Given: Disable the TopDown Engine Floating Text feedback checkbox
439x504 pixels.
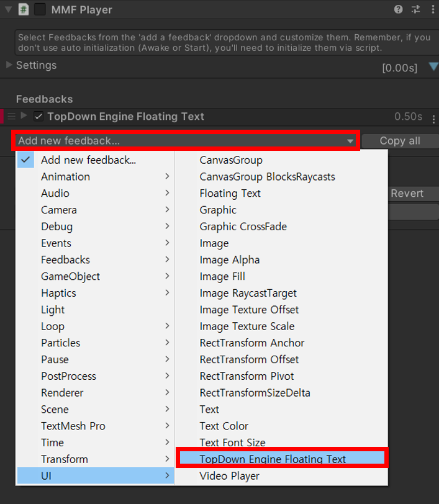Looking at the screenshot, I should click(x=38, y=116).
